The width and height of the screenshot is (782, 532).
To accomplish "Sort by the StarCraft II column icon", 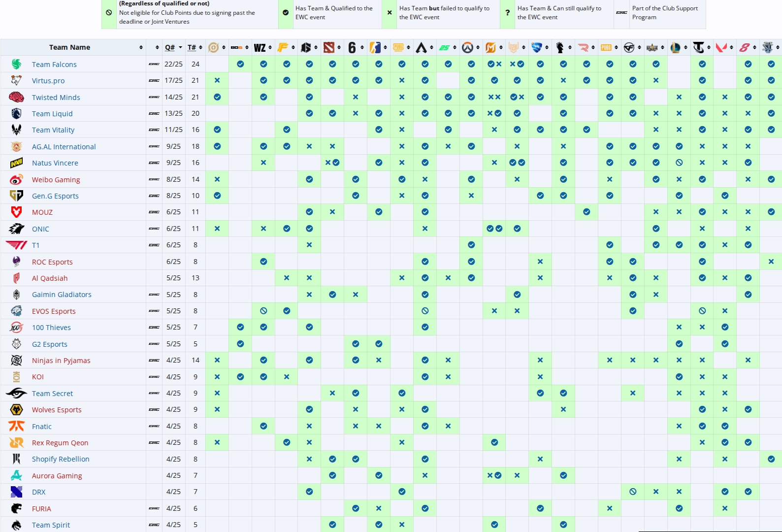I will tap(768, 47).
